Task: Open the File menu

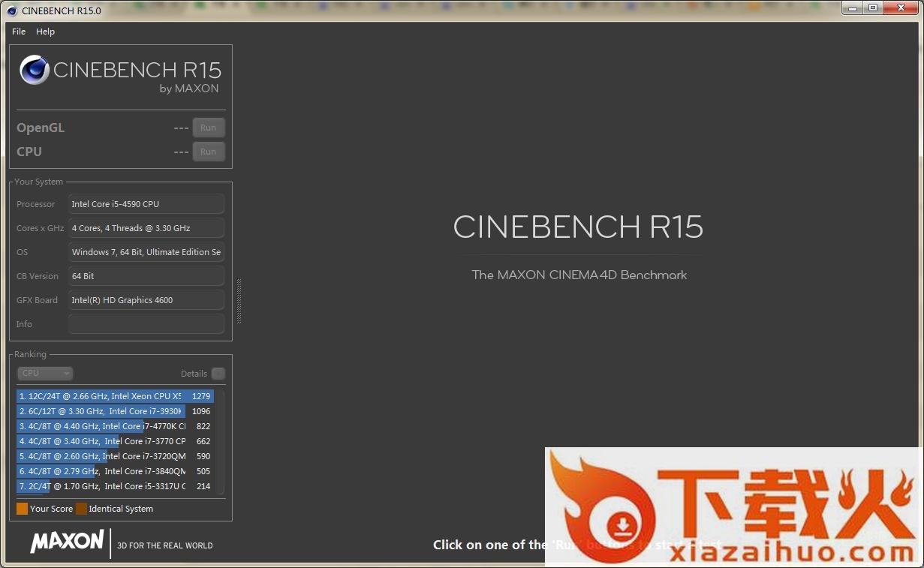Action: pos(19,32)
